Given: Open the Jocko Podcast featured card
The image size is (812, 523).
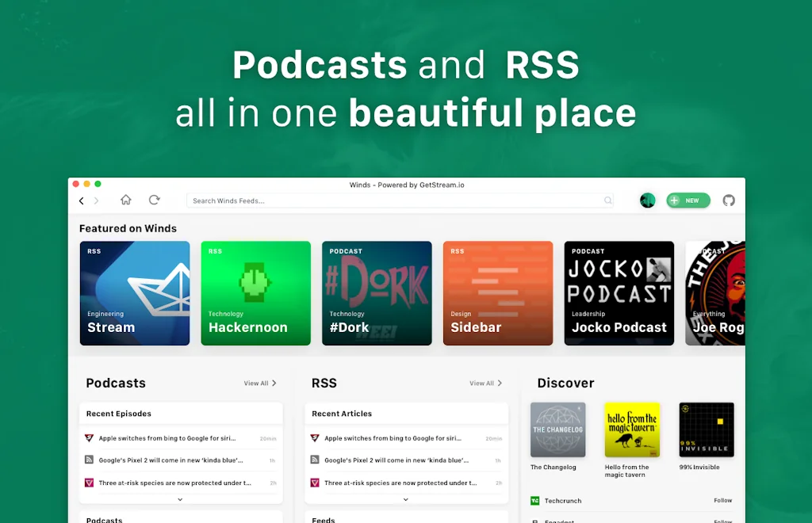Looking at the screenshot, I should 619,293.
